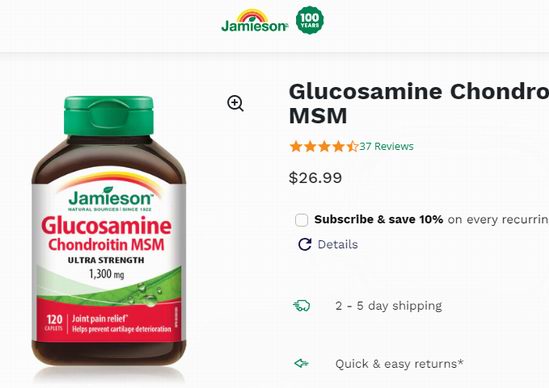Enable the Subscribe & save 10% checkbox
549x388 pixels.
pos(301,220)
